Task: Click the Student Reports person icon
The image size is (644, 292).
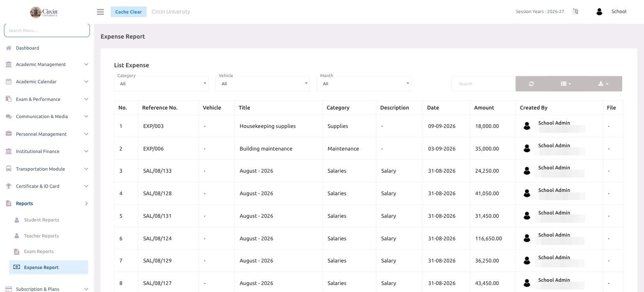Action: click(x=16, y=220)
